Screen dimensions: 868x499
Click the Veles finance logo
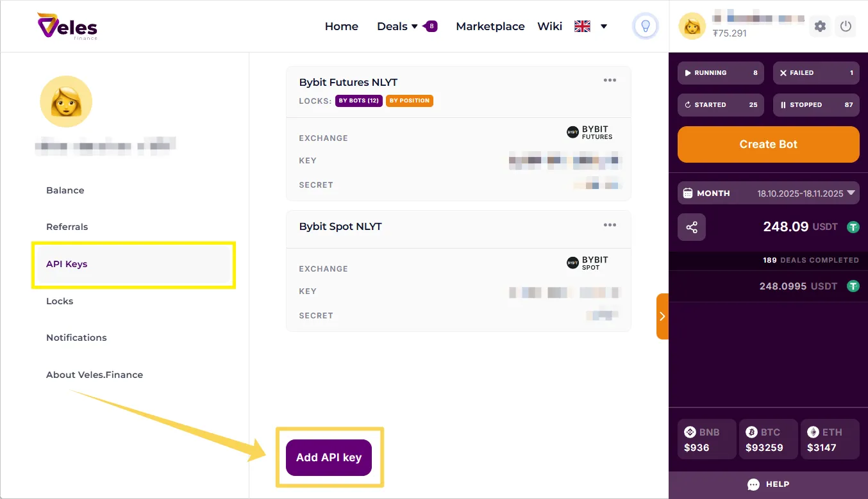coord(67,26)
